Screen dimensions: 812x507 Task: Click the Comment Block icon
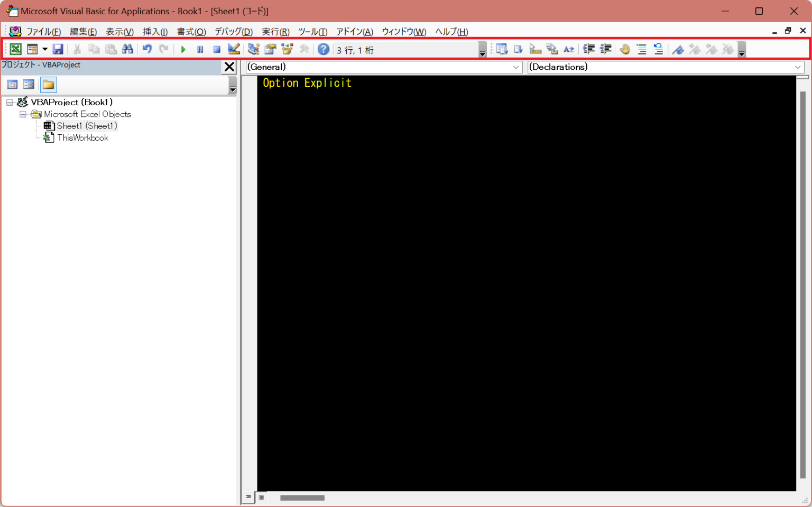tap(641, 49)
